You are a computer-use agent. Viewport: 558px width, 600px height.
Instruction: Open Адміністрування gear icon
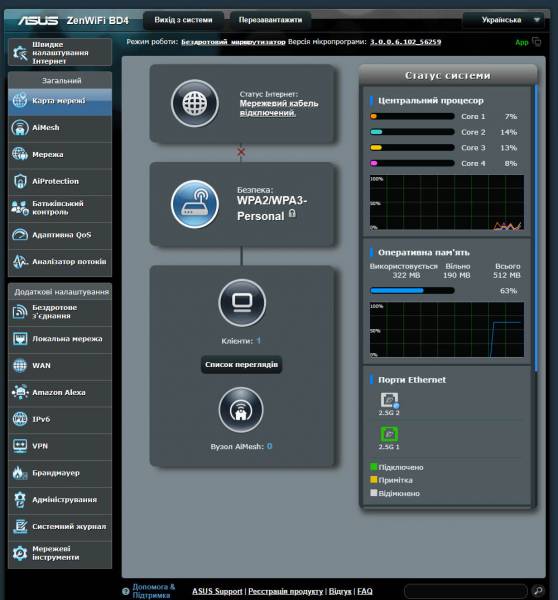20,500
